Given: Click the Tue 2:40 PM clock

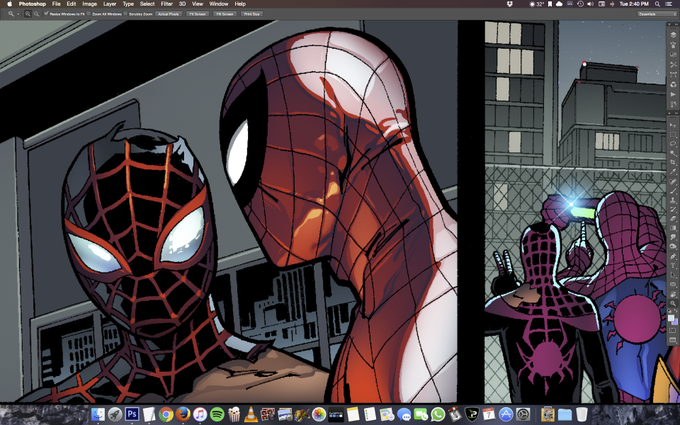Looking at the screenshot, I should pyautogui.click(x=634, y=4).
